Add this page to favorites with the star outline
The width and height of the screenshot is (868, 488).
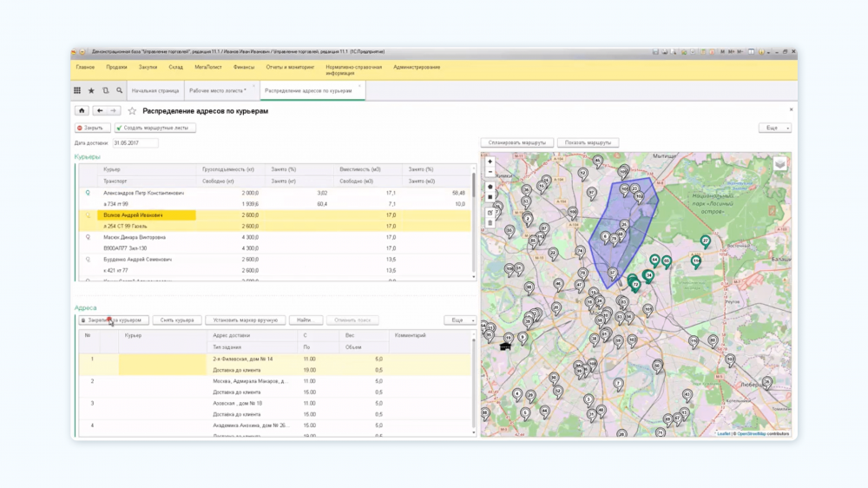(132, 111)
